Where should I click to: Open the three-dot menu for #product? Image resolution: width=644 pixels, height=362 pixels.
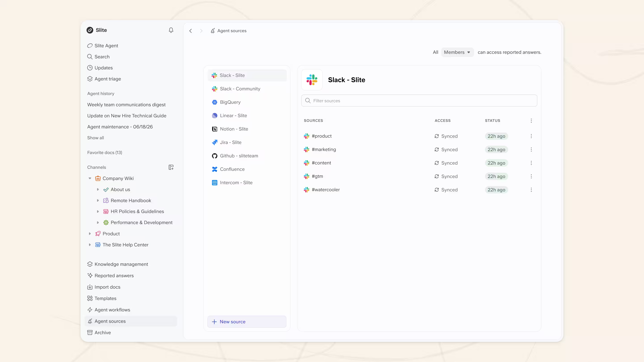click(x=531, y=136)
